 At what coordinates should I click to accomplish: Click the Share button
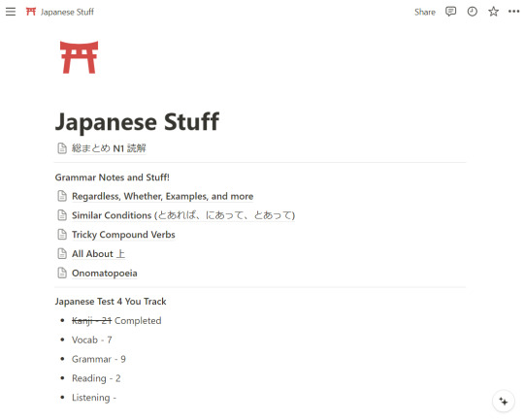tap(425, 12)
